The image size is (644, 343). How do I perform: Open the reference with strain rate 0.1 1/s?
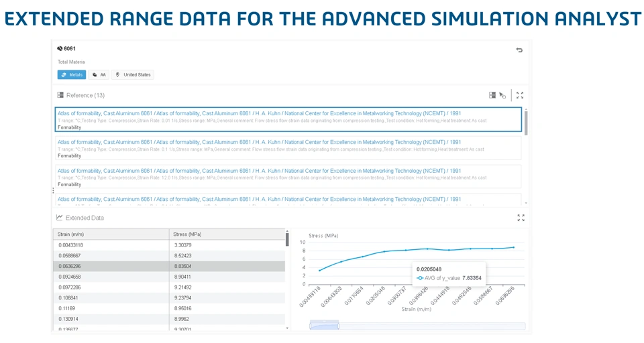pyautogui.click(x=288, y=148)
